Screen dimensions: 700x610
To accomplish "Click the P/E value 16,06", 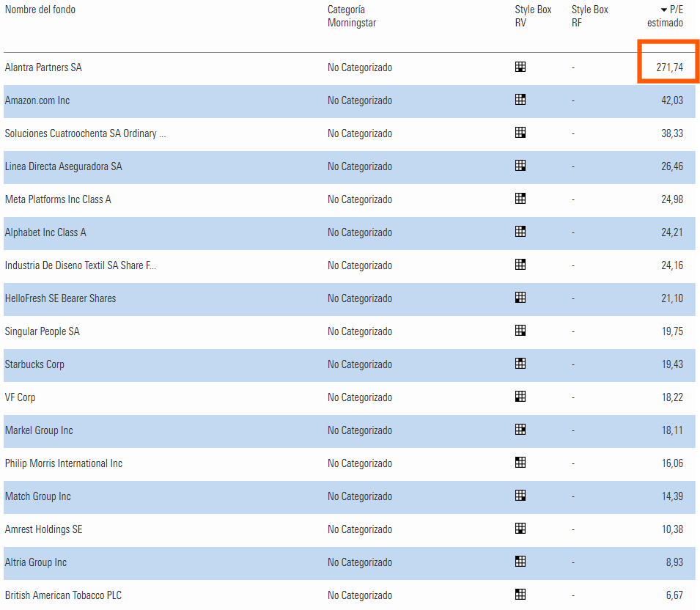I will tap(672, 464).
